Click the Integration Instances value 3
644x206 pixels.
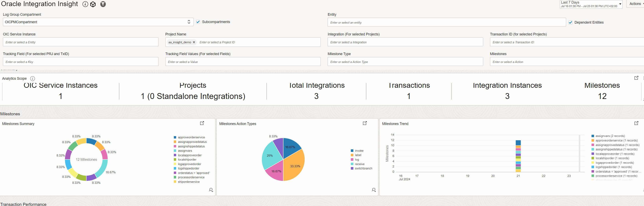pos(507,96)
